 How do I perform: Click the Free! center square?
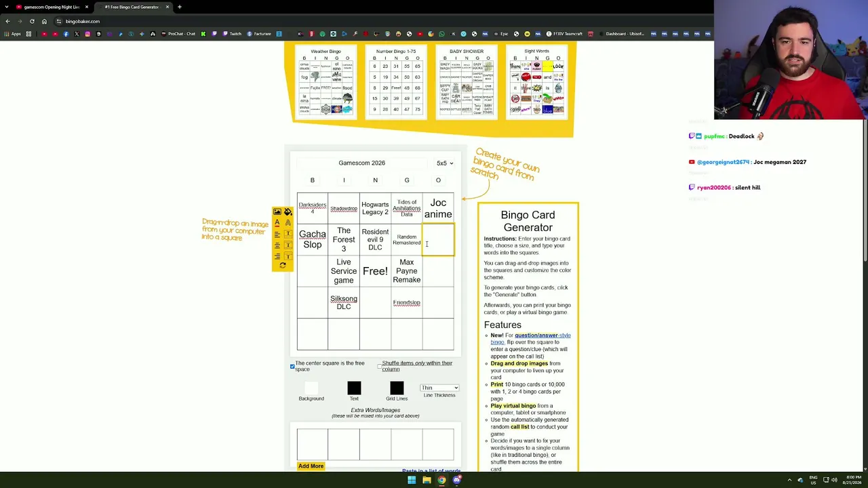pos(375,271)
